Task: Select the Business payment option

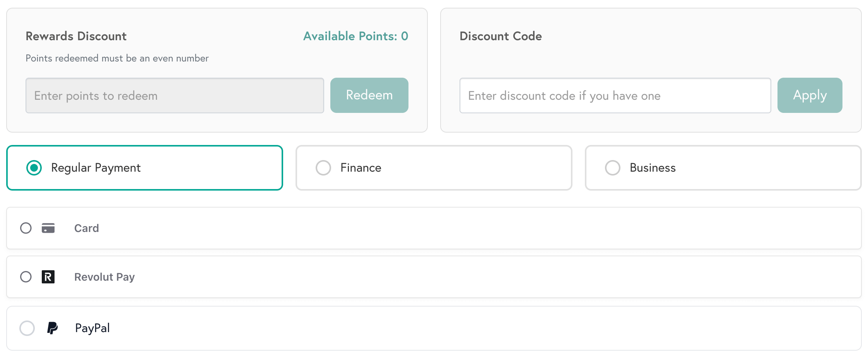Action: 612,167
